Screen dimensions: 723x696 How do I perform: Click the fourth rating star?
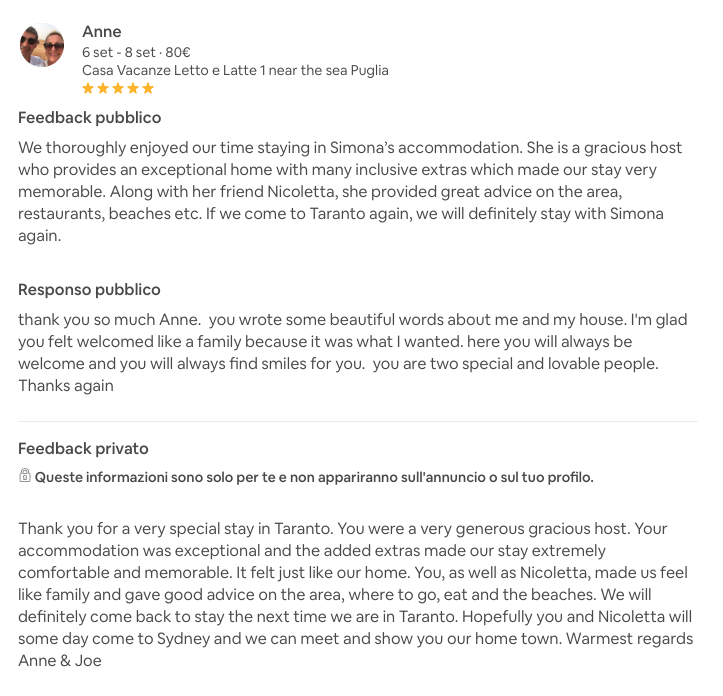point(133,88)
